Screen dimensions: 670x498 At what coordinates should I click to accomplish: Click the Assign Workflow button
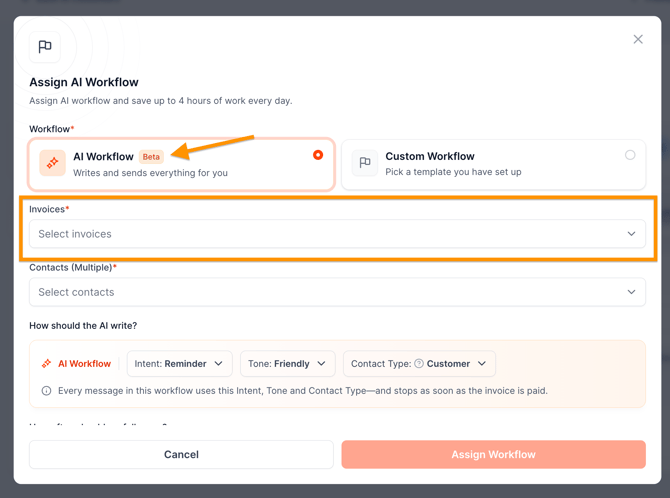tap(494, 454)
